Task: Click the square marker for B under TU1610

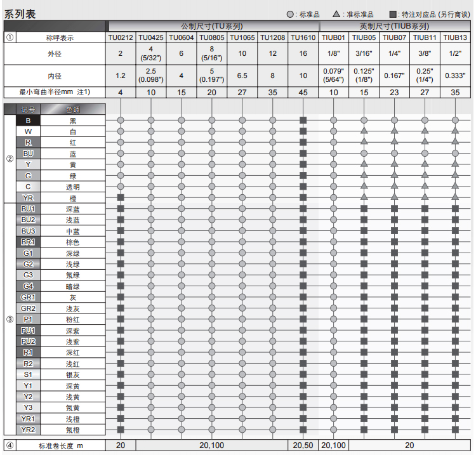Action: pyautogui.click(x=303, y=120)
